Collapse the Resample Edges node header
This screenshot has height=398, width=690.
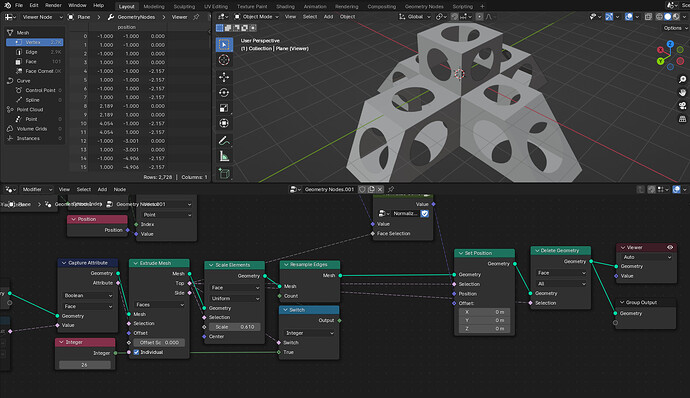(286, 265)
